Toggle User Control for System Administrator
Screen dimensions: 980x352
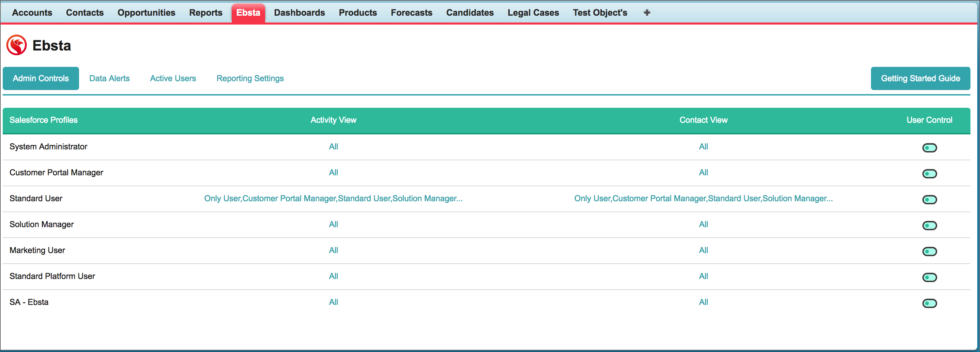pyautogui.click(x=929, y=148)
